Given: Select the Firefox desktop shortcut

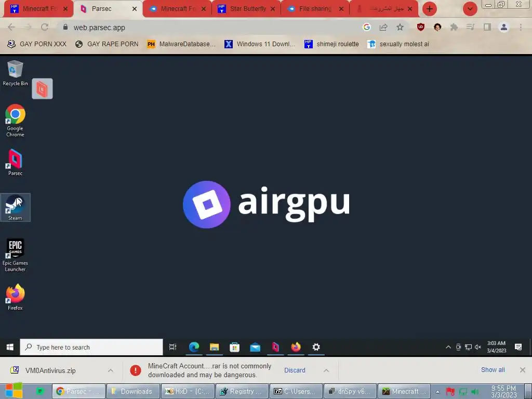Looking at the screenshot, I should point(15,297).
